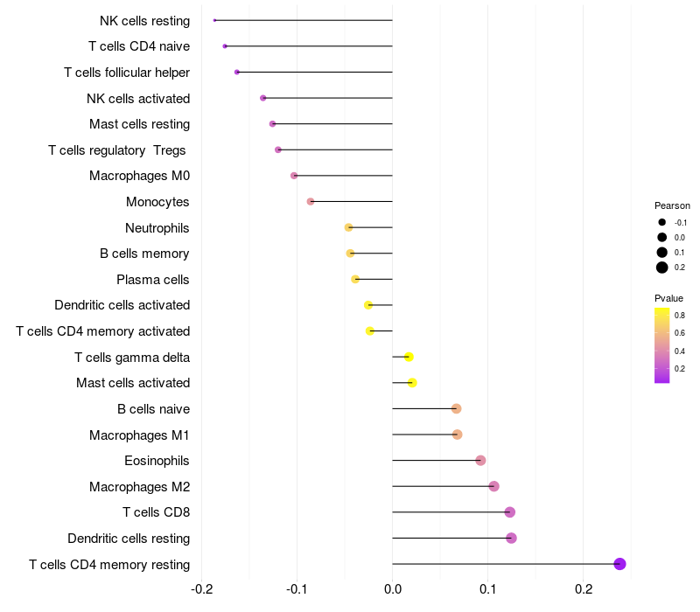Click the Pearson legend 0.2 size dot

point(662,268)
